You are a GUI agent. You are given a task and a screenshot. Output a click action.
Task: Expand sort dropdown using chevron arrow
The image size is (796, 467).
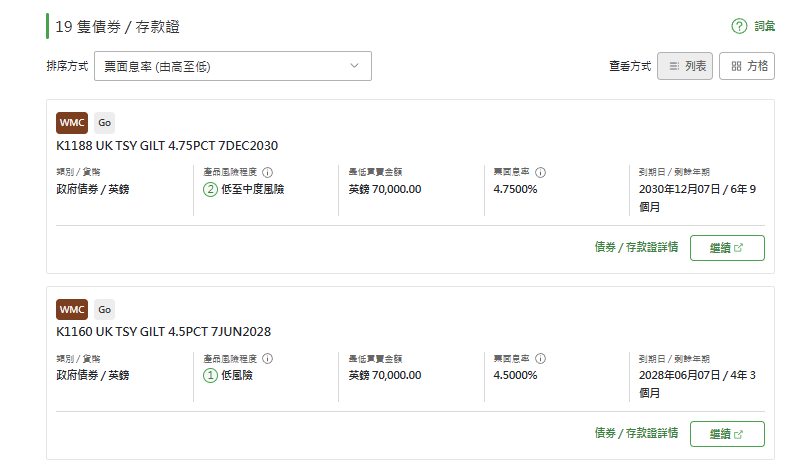coord(355,66)
